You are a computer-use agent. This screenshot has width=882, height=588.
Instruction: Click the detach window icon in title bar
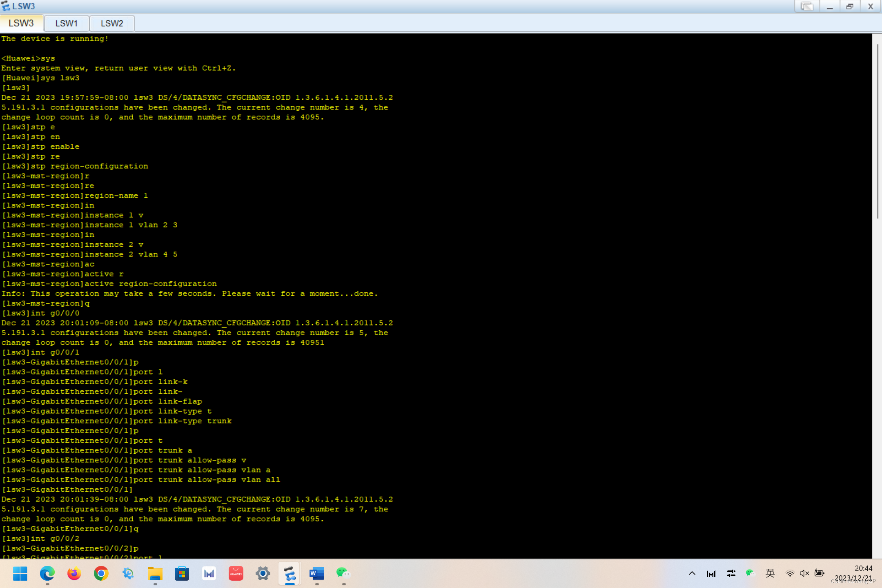point(806,7)
